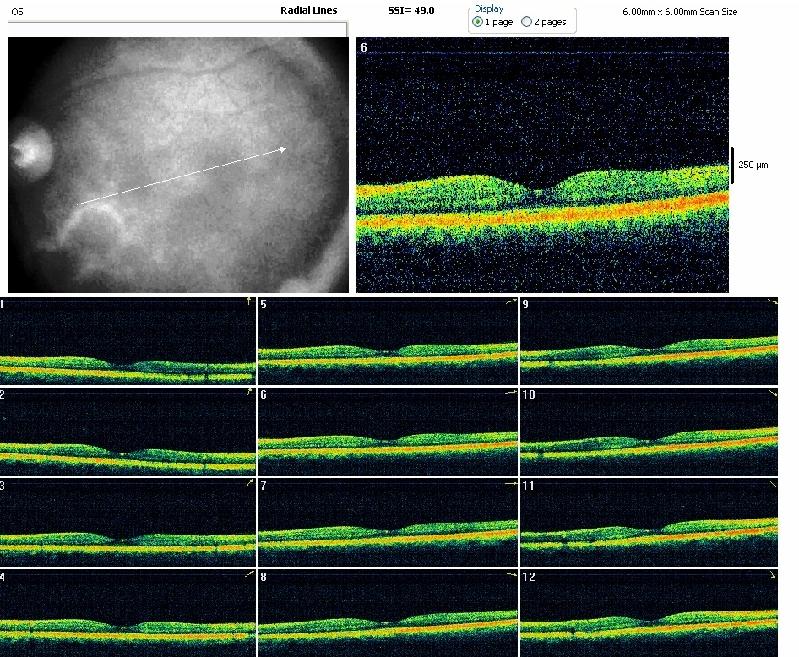Screen dimensions: 799x657
Task: Click the SSI 49.0 signal strength value
Action: pyautogui.click(x=411, y=10)
